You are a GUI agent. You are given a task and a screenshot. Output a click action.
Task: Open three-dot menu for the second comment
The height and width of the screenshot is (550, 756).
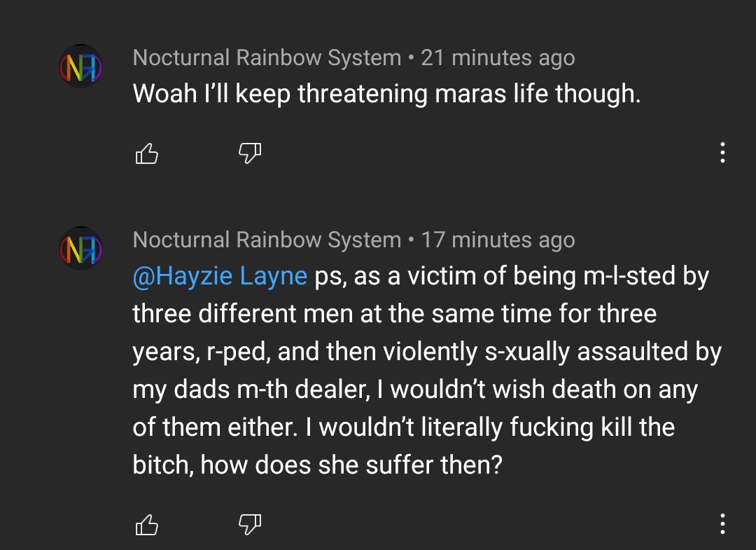[x=722, y=523]
